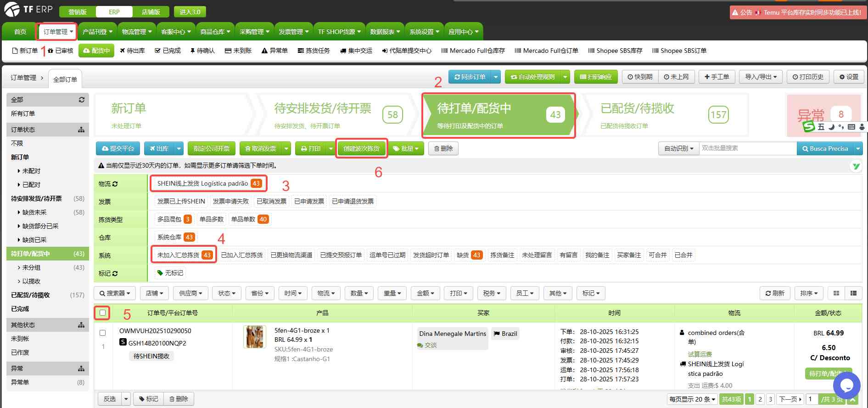Select the 无标记 tag filter
Image resolution: width=868 pixels, height=408 pixels.
coord(170,273)
